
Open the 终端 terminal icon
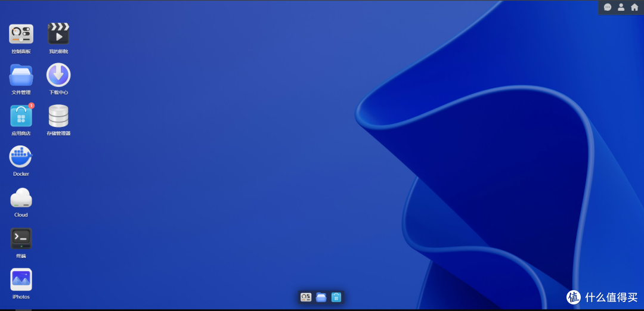[x=21, y=238]
